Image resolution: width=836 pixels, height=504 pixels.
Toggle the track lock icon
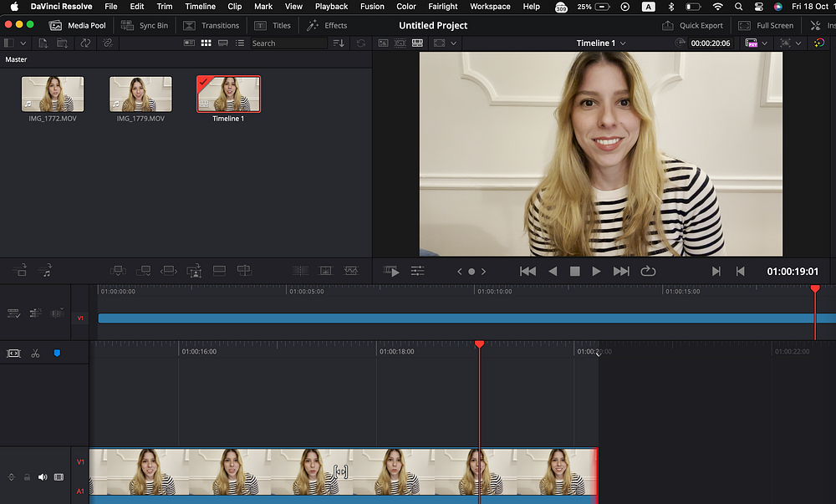27,477
